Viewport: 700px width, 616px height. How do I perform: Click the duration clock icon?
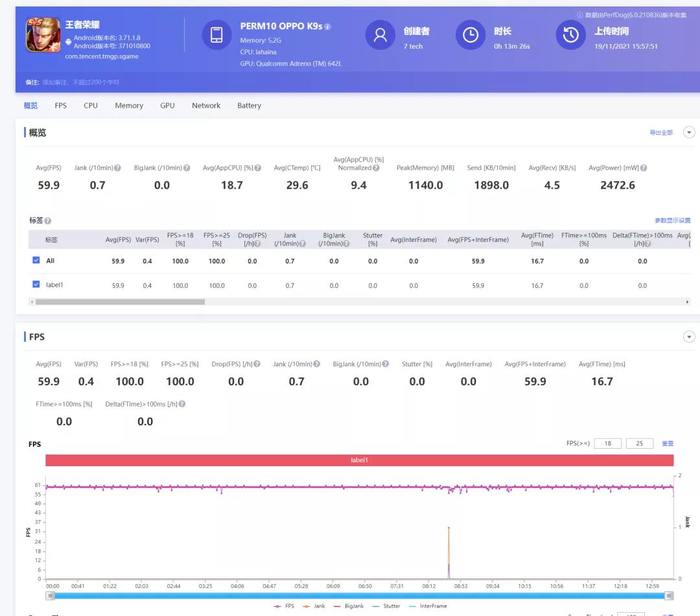[x=471, y=35]
